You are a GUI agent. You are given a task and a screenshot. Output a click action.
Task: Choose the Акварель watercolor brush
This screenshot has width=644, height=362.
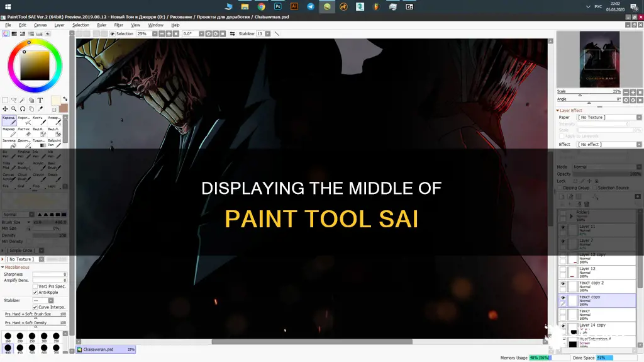(54, 120)
